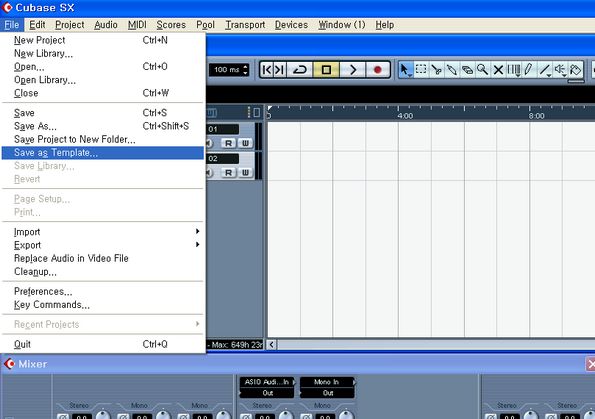Toggle Write automation on track 01

click(x=246, y=143)
